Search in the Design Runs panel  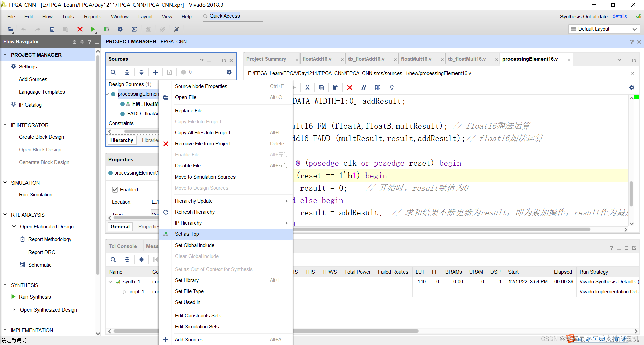tap(113, 259)
